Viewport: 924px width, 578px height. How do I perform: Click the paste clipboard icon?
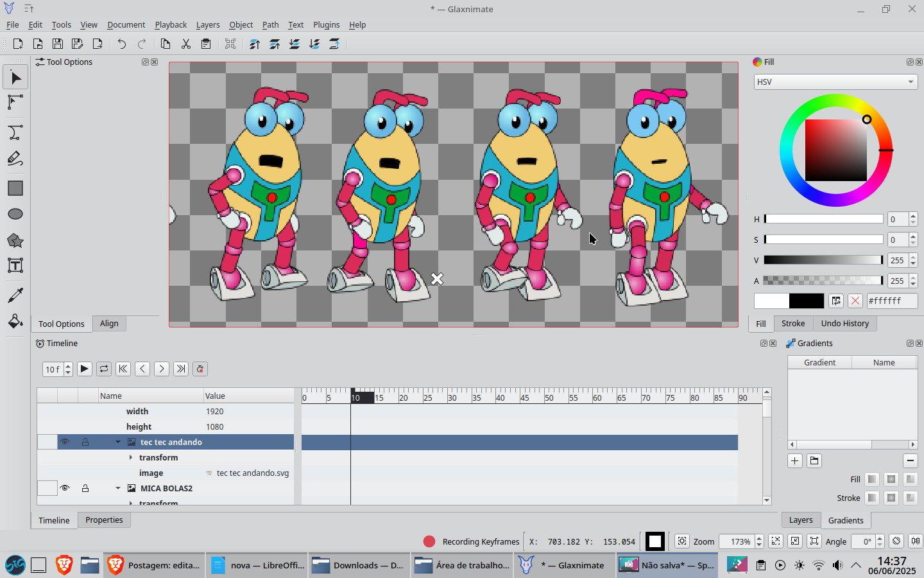pyautogui.click(x=206, y=44)
